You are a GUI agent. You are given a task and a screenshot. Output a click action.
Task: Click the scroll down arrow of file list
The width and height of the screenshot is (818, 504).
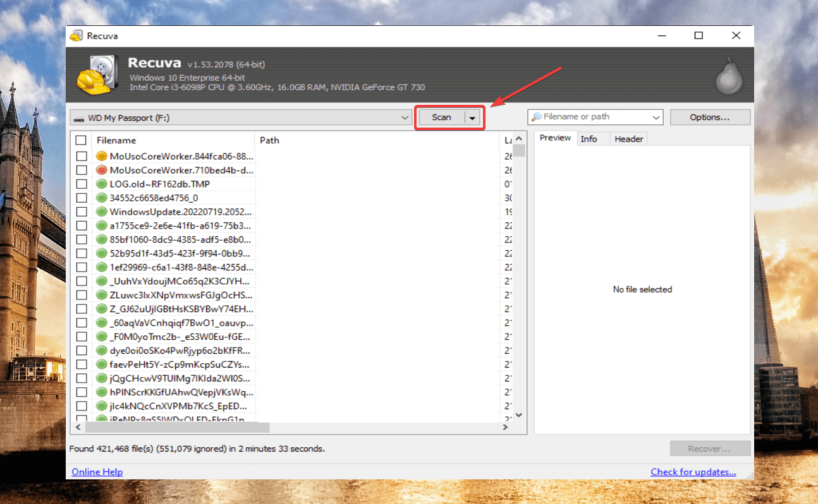click(x=519, y=415)
